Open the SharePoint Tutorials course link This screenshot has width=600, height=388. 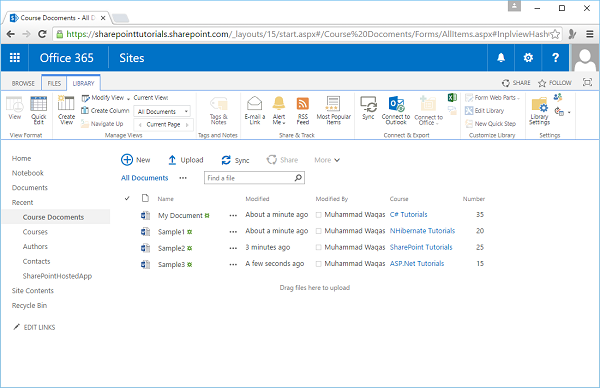421,247
